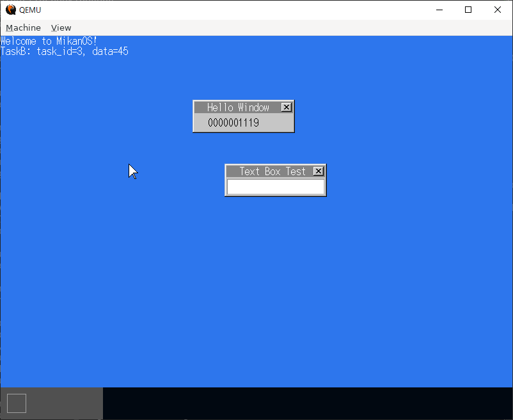The width and height of the screenshot is (513, 420).
Task: Click the Text Box Test window border
Action: pyautogui.click(x=225, y=185)
